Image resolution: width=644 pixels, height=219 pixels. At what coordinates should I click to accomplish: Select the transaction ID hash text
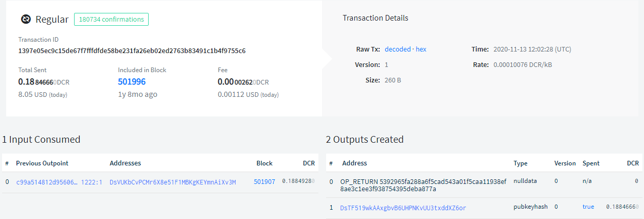132,50
